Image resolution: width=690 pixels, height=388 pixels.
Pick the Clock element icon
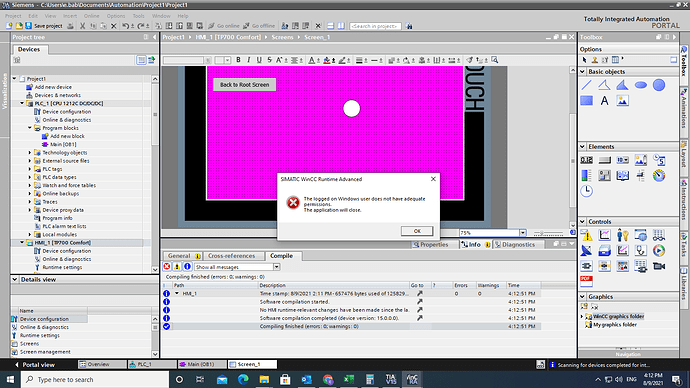587,191
